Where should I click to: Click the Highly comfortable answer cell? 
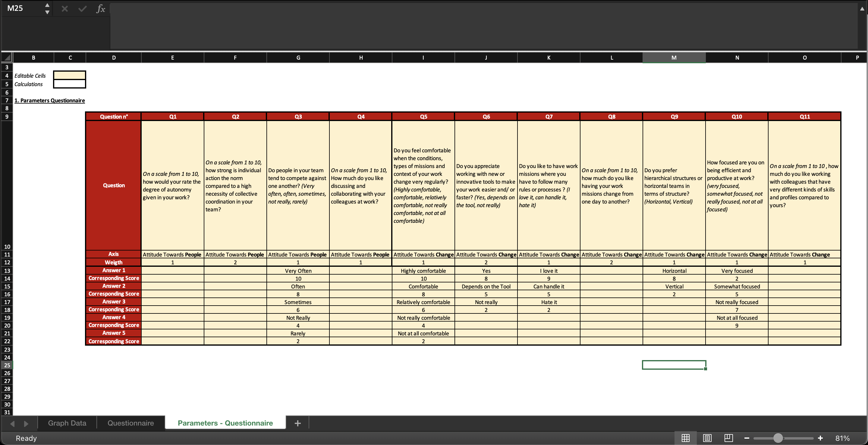tap(423, 271)
